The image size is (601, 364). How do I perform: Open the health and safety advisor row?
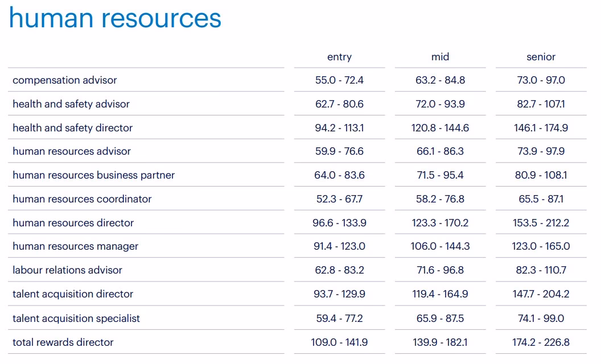(71, 104)
